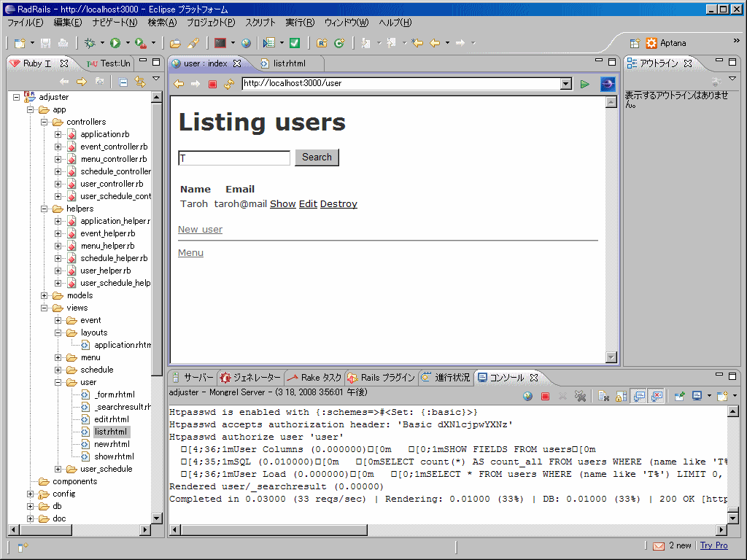Screen dimensions: 747x560
Task: Open the ファイル(F) menu
Action: (x=26, y=23)
